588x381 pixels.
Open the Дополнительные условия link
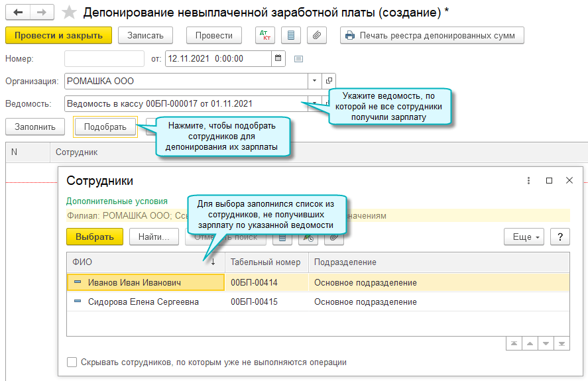pyautogui.click(x=117, y=201)
